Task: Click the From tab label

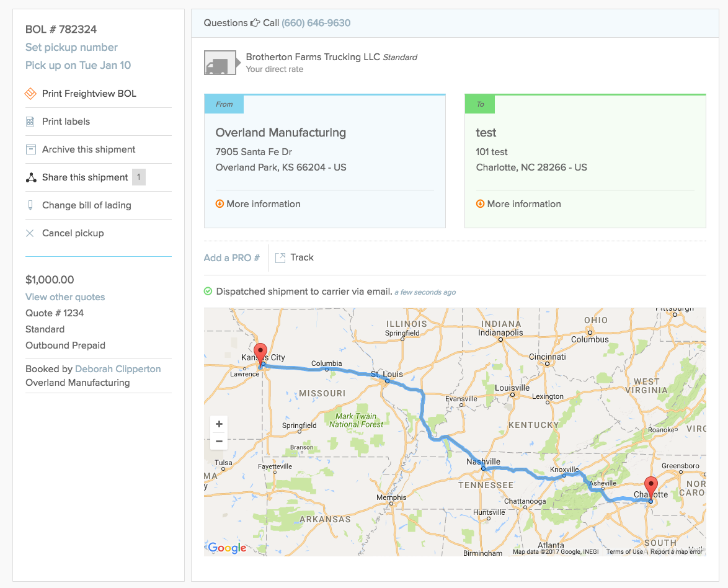Action: pos(224,104)
